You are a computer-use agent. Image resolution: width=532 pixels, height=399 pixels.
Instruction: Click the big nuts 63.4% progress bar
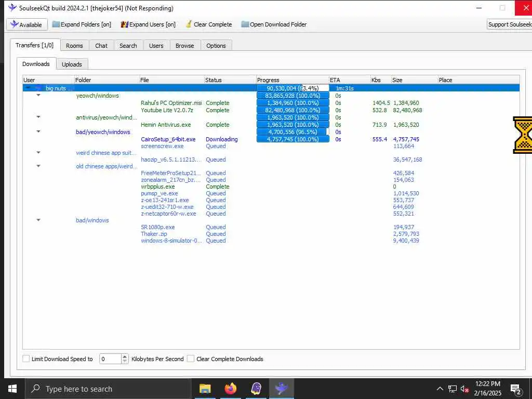coord(293,88)
